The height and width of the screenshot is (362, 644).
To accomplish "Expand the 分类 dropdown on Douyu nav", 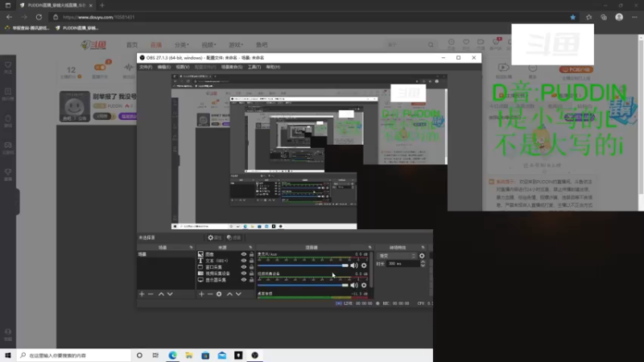I will point(181,45).
